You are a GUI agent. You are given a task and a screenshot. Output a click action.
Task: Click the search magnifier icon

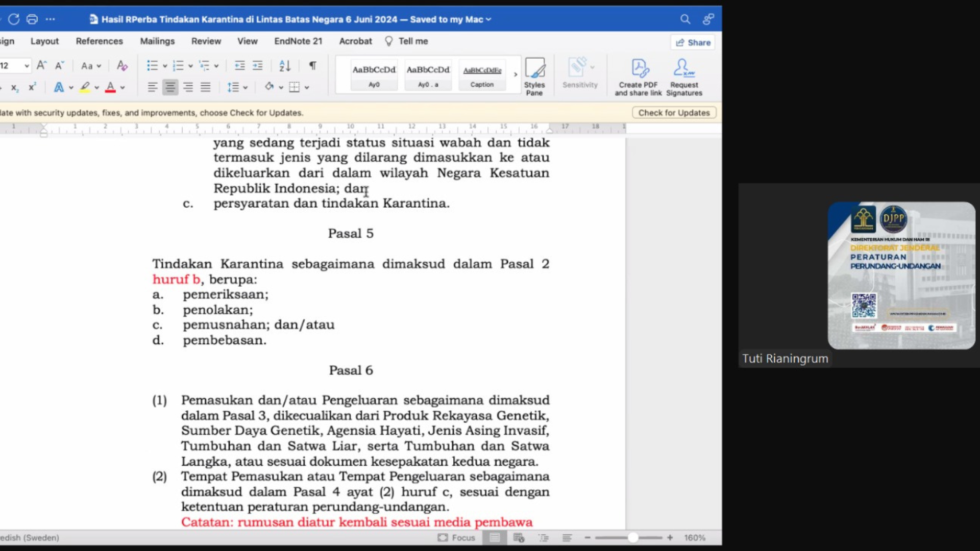click(x=685, y=19)
